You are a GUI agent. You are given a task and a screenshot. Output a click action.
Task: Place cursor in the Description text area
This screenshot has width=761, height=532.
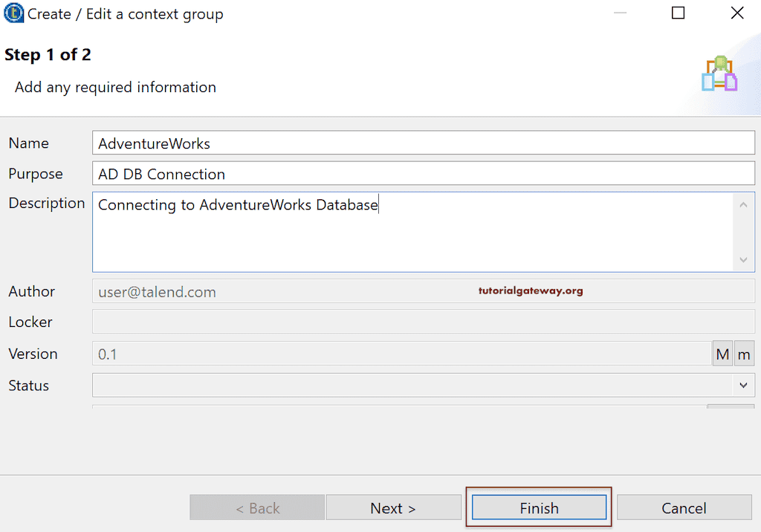click(413, 232)
